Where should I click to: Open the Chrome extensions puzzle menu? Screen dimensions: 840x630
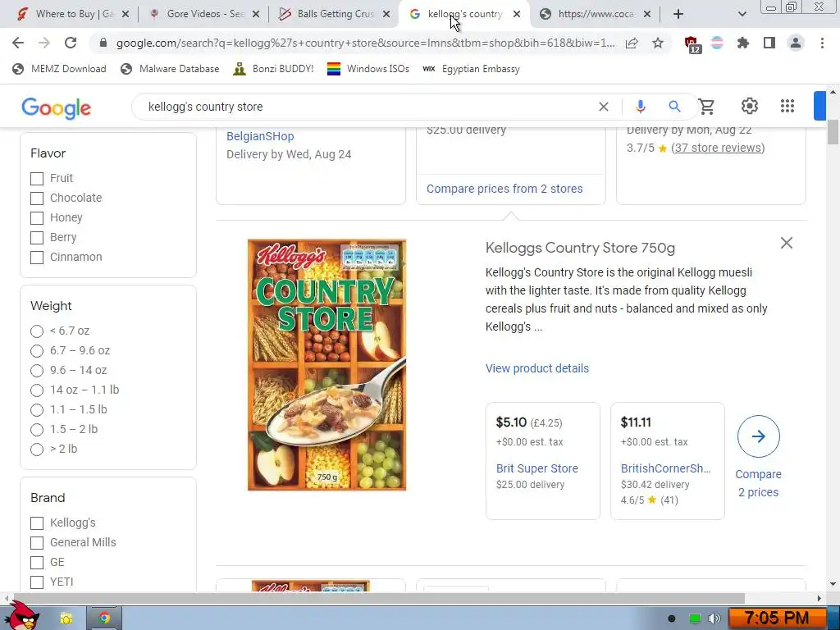click(x=743, y=43)
